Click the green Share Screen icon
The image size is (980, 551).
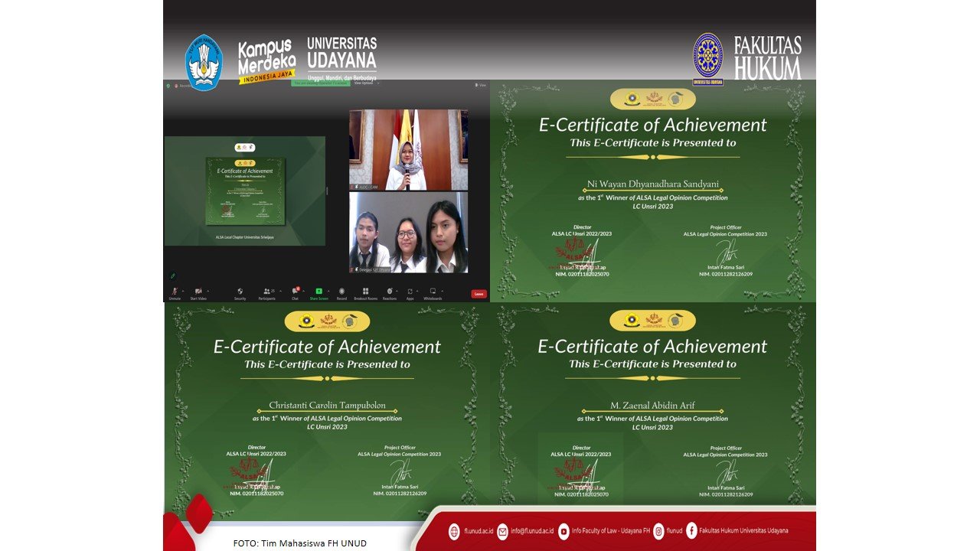[318, 292]
